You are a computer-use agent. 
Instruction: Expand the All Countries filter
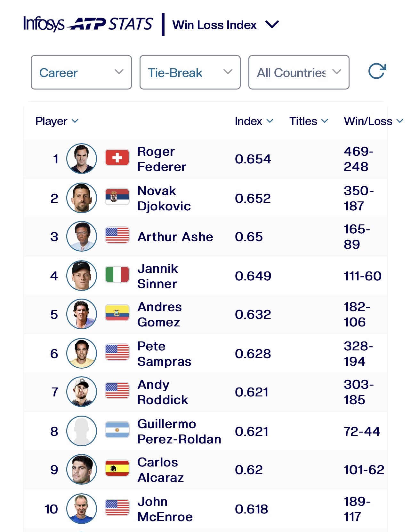pos(299,72)
